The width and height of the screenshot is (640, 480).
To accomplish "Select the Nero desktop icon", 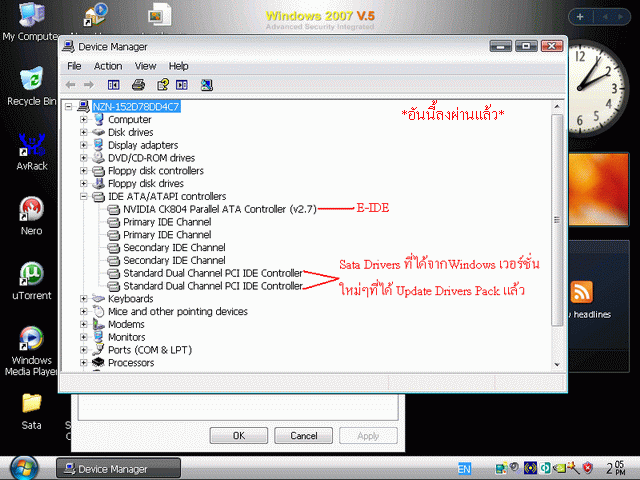I will click(x=31, y=216).
